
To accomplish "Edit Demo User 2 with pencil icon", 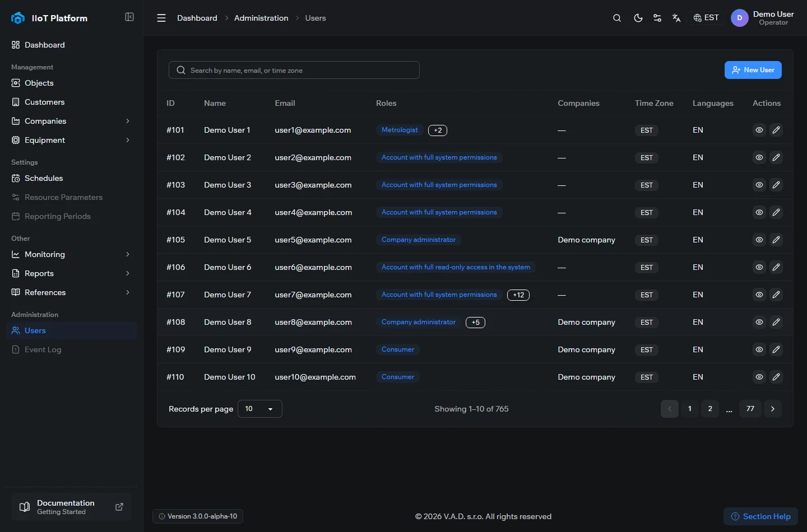I will click(x=776, y=157).
